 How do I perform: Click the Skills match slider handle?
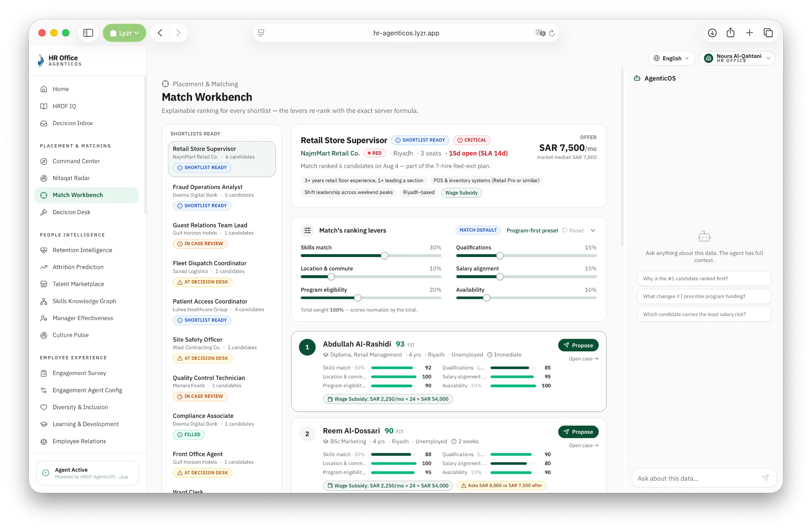(384, 256)
